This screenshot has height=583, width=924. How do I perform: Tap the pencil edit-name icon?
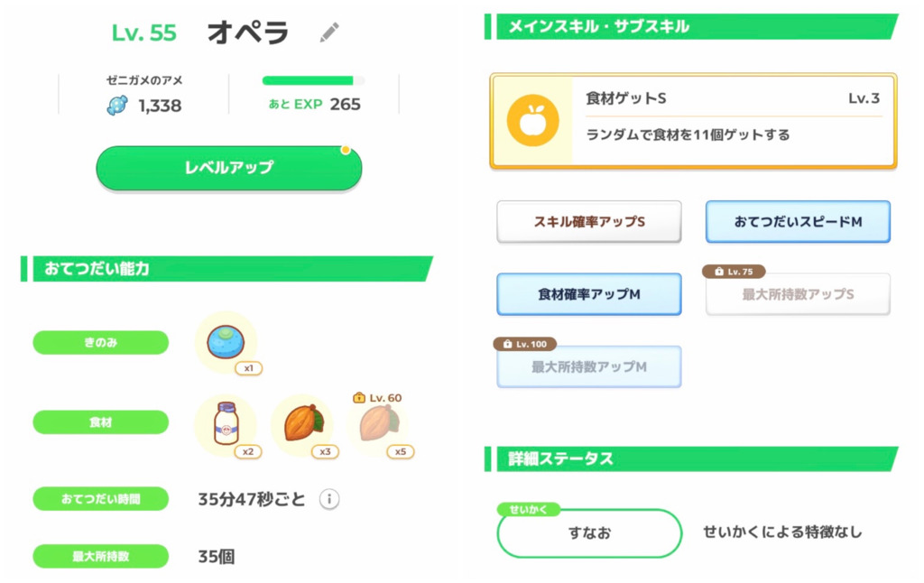(329, 32)
